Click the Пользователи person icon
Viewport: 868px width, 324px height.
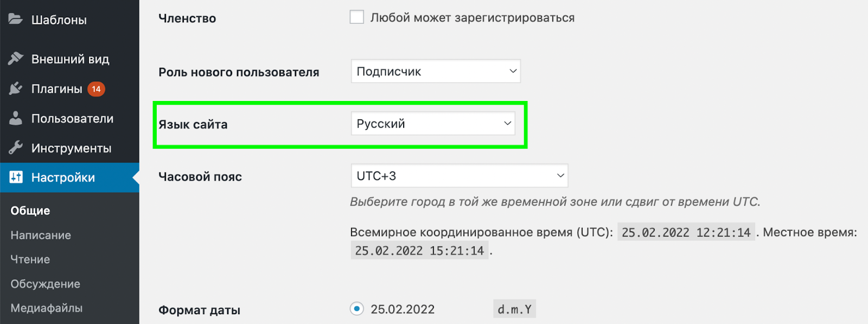click(16, 118)
